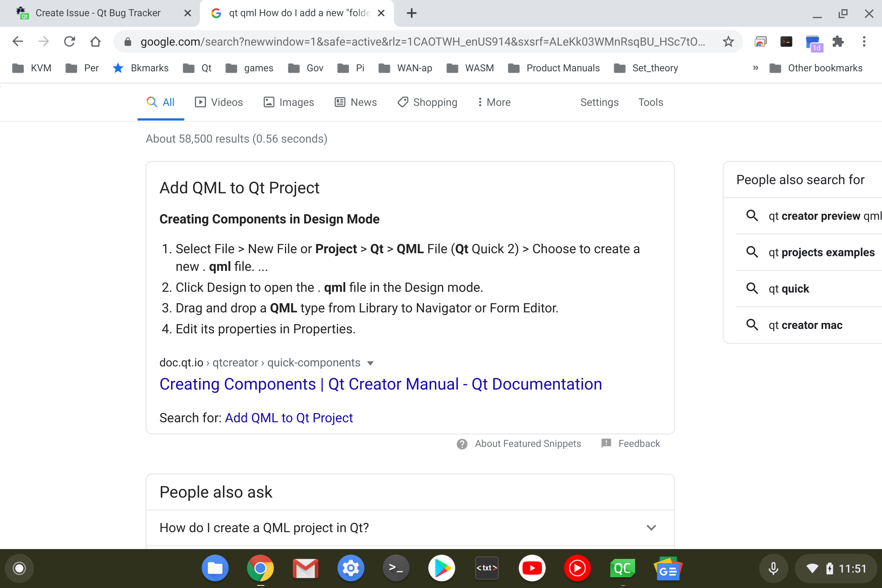Open Gmail from the shelf

[306, 568]
